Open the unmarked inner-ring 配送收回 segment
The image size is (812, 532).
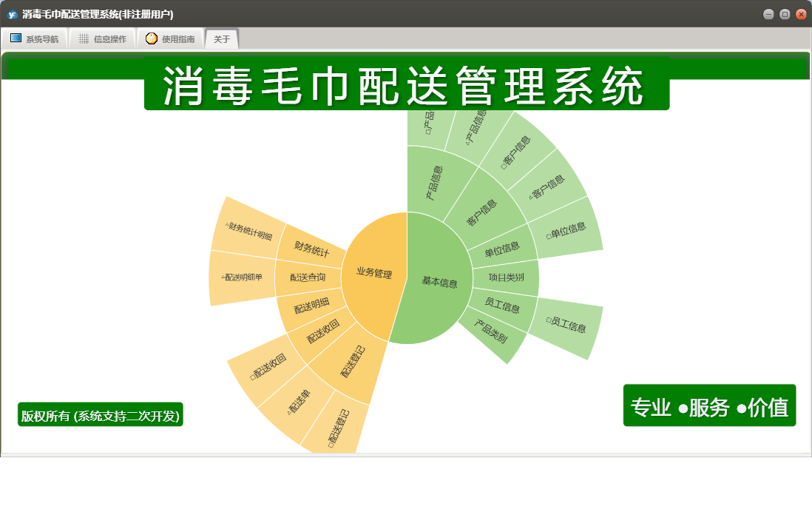pos(322,331)
